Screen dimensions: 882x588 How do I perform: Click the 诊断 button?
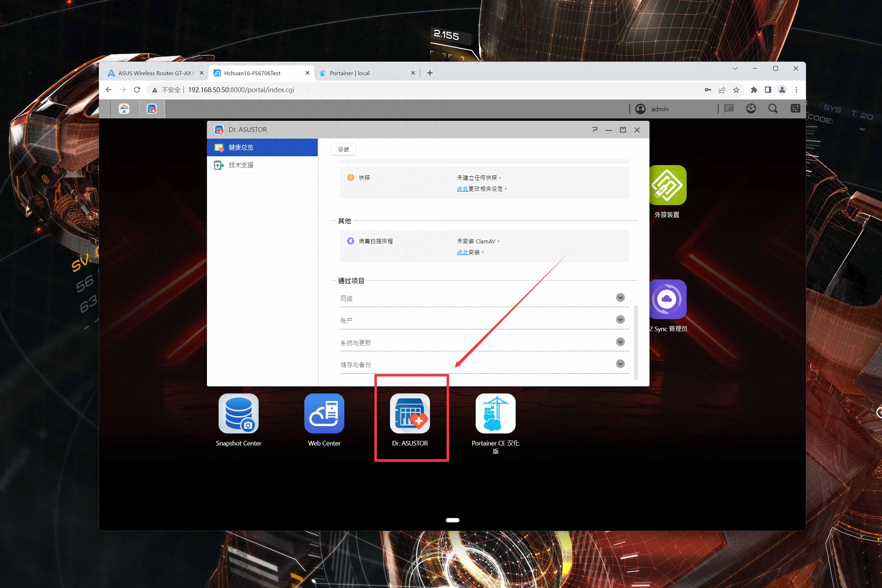pyautogui.click(x=344, y=149)
